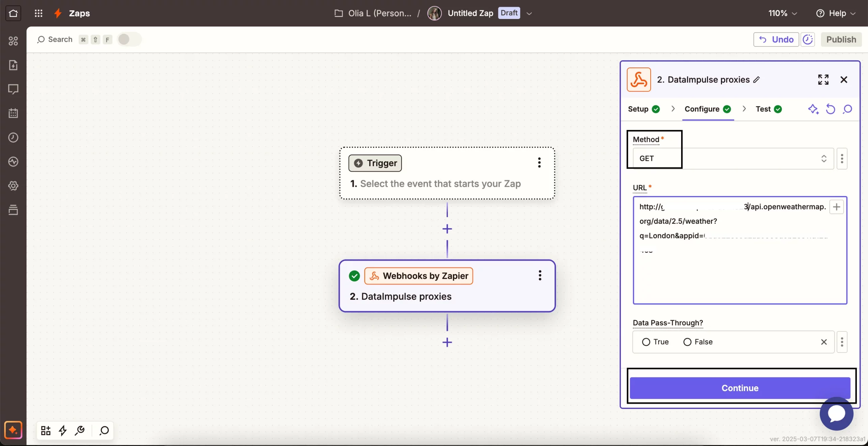Click the Zaps lightning bolt logo
868x446 pixels.
pyautogui.click(x=58, y=13)
